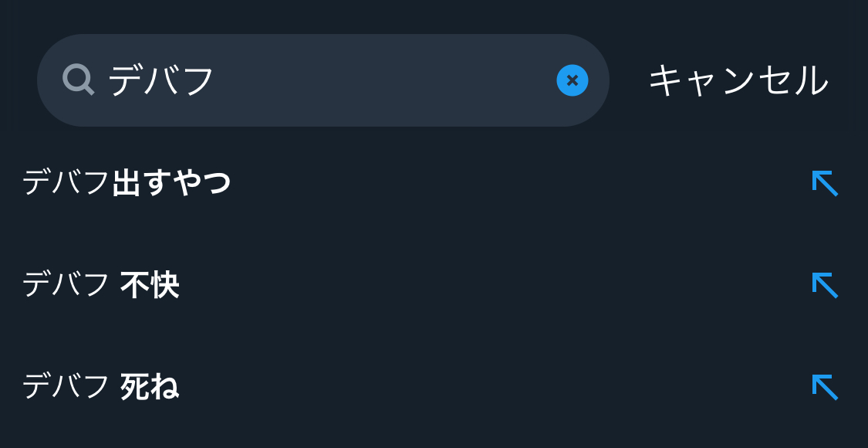Clear the search text with the blue X
This screenshot has height=448, width=868.
(x=572, y=80)
